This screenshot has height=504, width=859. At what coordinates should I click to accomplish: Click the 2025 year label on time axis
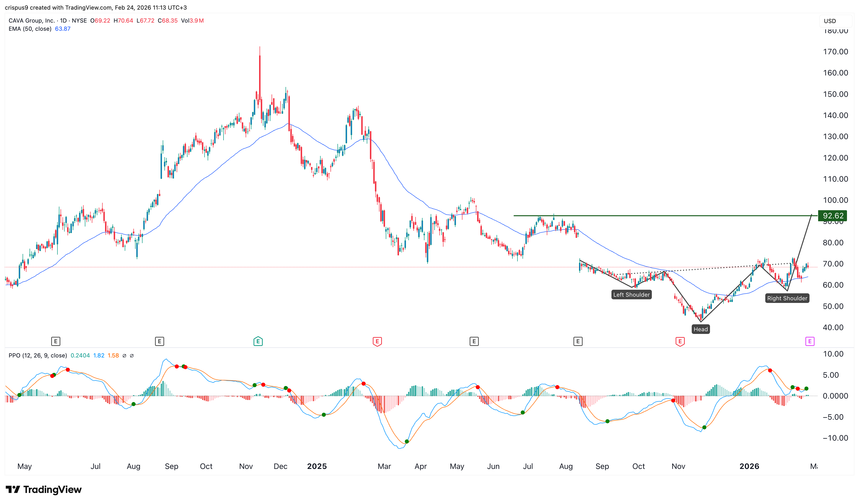317,466
